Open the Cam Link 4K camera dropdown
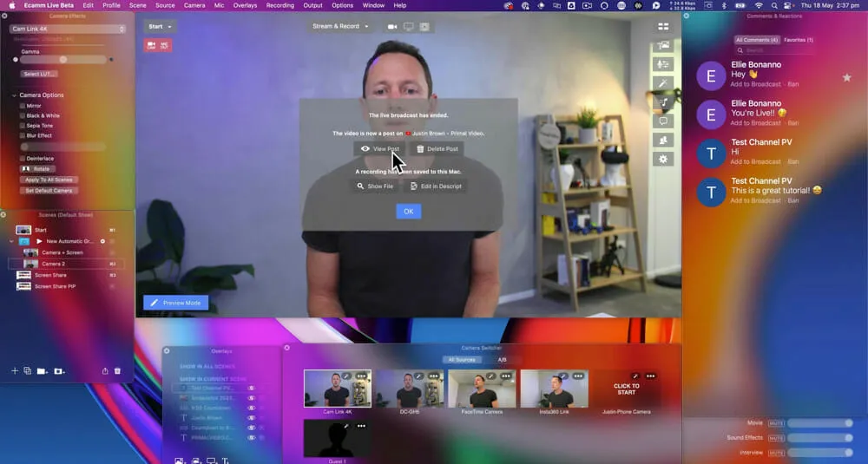 click(x=68, y=29)
